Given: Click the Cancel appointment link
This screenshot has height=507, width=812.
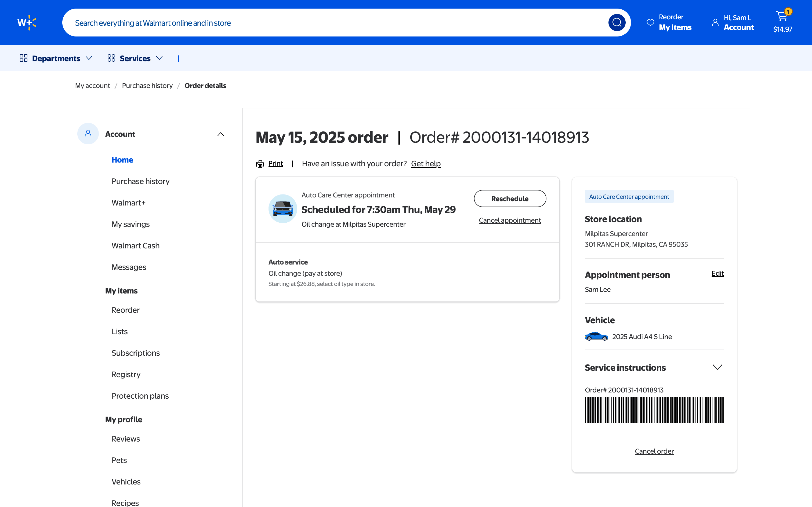Looking at the screenshot, I should tap(510, 220).
